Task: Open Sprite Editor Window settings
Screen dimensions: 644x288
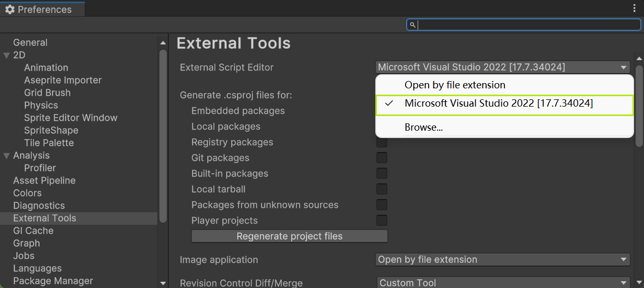Action: (x=71, y=118)
